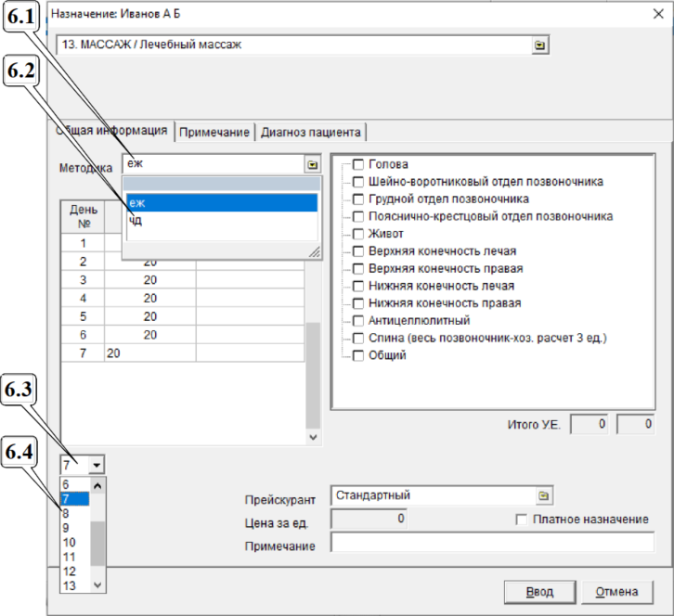Open the Прейскурант lookup icon
674x616 pixels.
(x=544, y=495)
